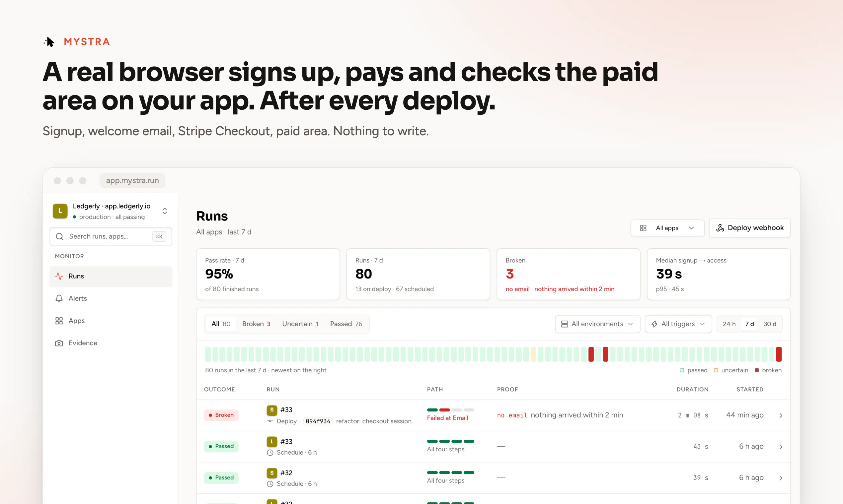Click the search magnifier icon
The height and width of the screenshot is (504, 843).
coord(59,236)
